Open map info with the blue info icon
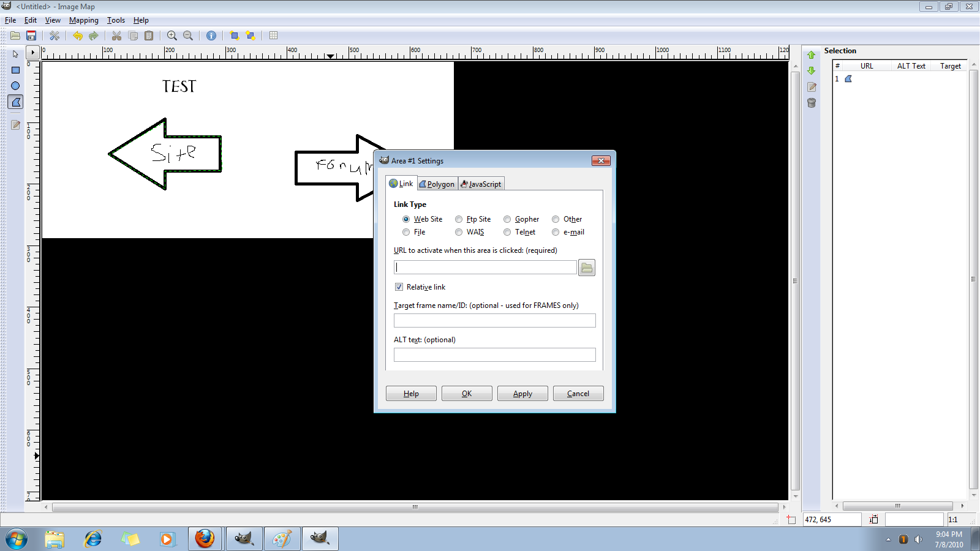The image size is (980, 551). click(211, 36)
